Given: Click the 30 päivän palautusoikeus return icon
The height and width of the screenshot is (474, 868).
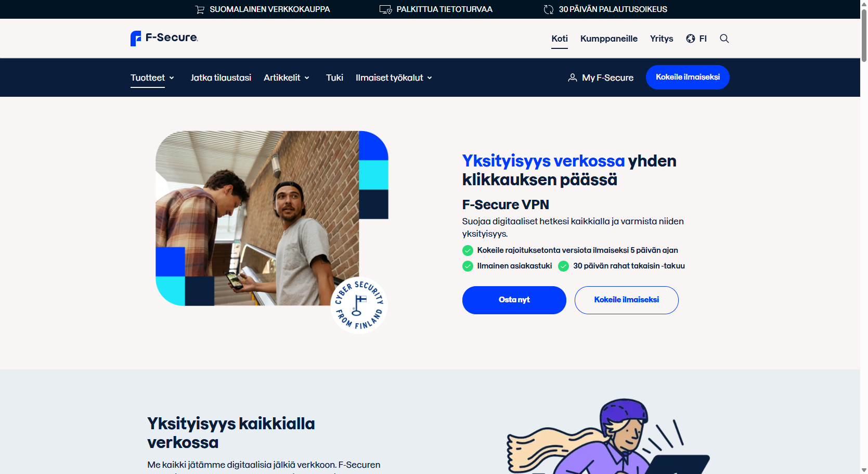Looking at the screenshot, I should tap(548, 9).
